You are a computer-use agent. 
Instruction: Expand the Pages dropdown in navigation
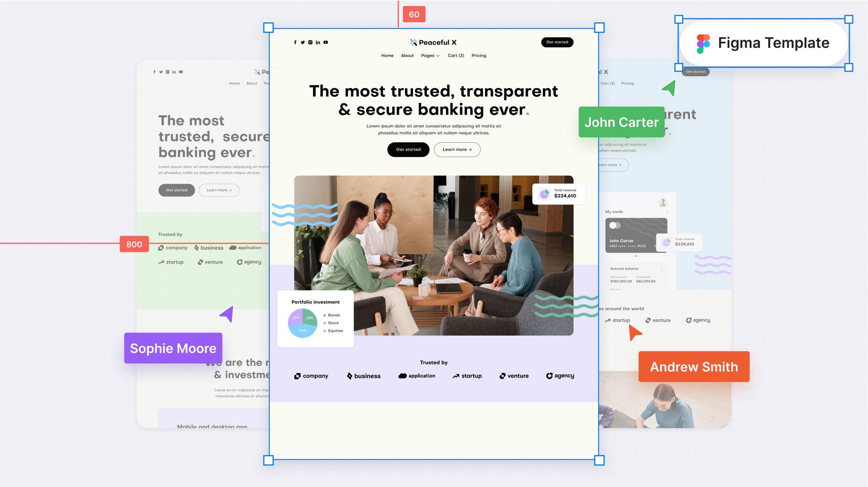click(429, 56)
